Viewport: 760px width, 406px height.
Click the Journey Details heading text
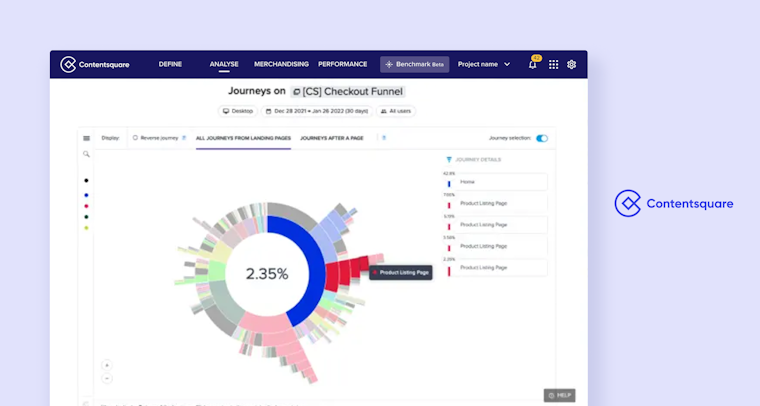coord(478,159)
